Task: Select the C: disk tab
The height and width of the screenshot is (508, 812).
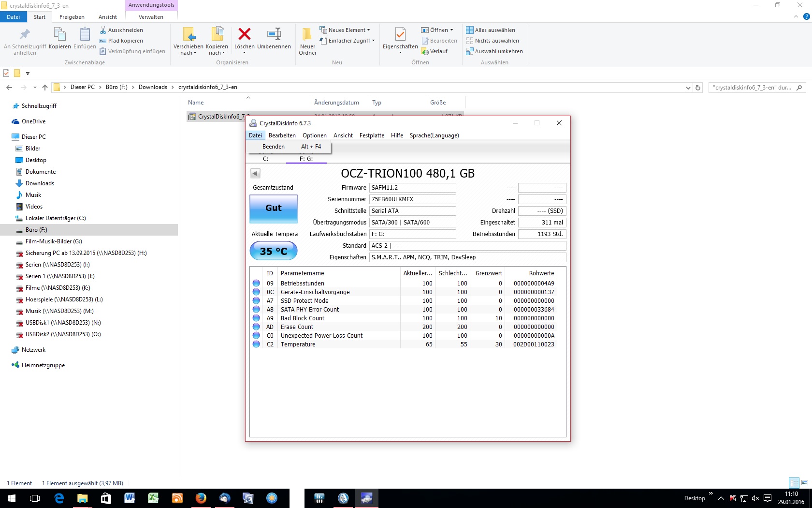Action: pos(266,159)
